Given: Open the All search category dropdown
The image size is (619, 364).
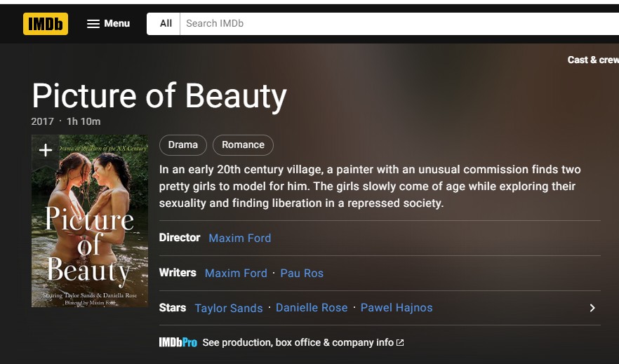Looking at the screenshot, I should click(x=166, y=23).
